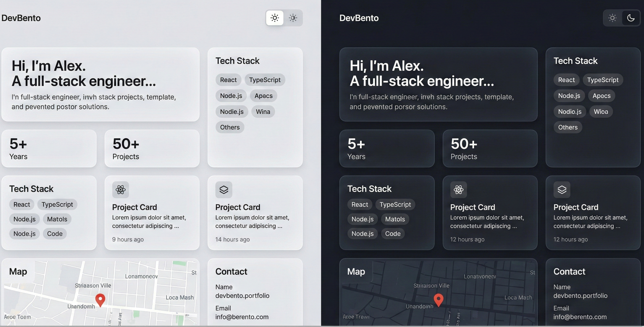644x327 pixels.
Task: Click the moon icon in dark mode header
Action: pos(631,18)
